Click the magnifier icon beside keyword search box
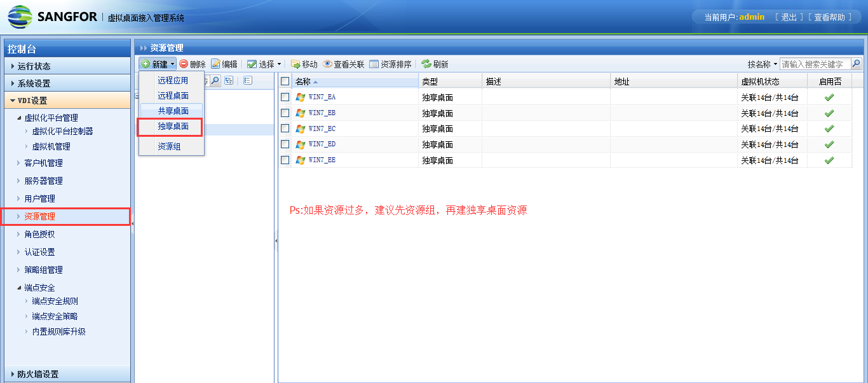Image resolution: width=868 pixels, height=383 pixels. click(856, 64)
